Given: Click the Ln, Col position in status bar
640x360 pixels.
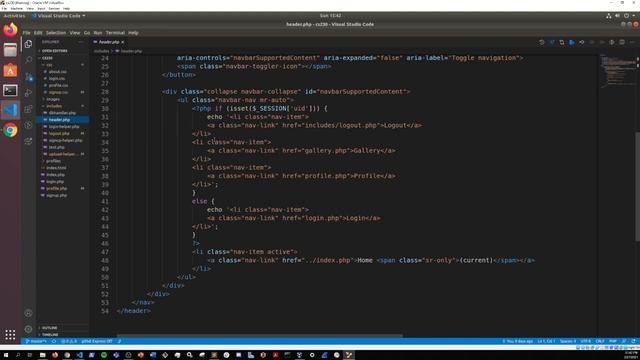Looking at the screenshot, I should coord(546,341).
